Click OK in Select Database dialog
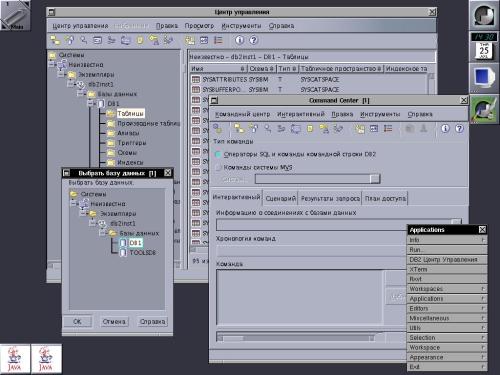 pos(77,322)
